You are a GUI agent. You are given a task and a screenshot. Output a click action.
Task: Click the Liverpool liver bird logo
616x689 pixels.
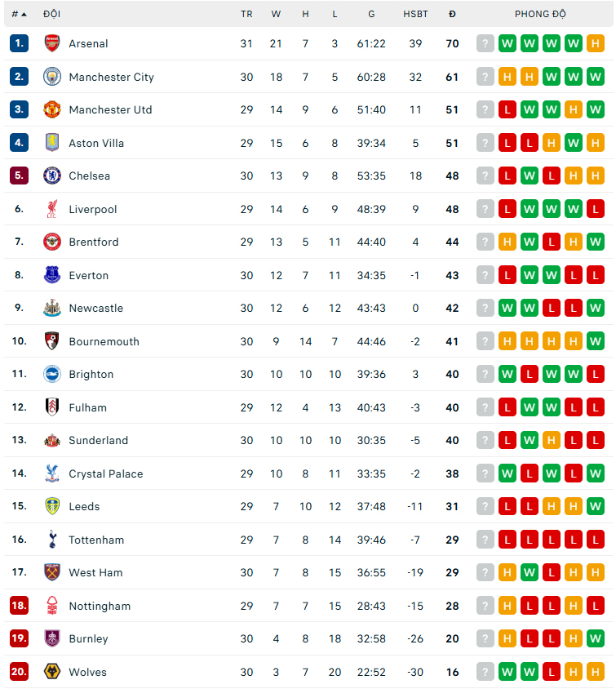[51, 209]
